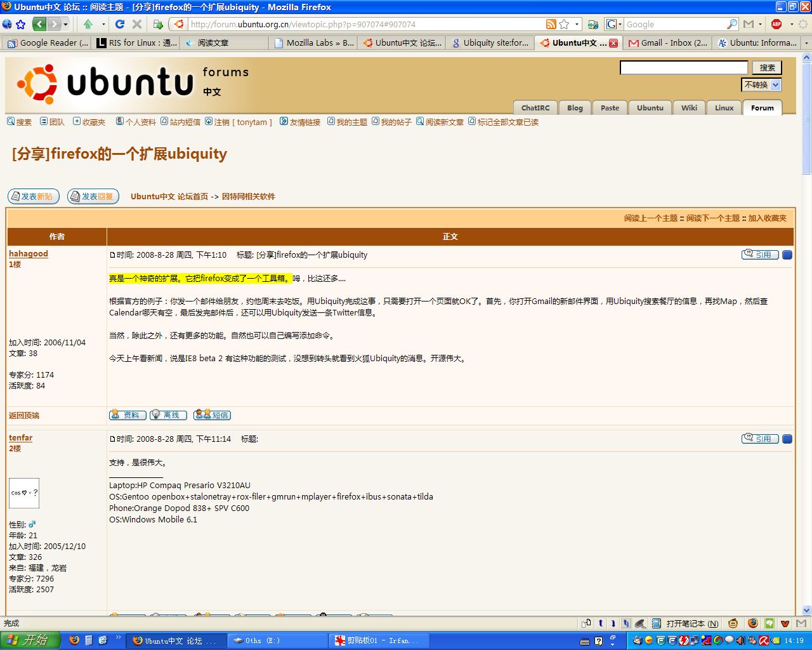
Task: Click the 资料 profile button under hahagood's post
Action: click(x=128, y=415)
